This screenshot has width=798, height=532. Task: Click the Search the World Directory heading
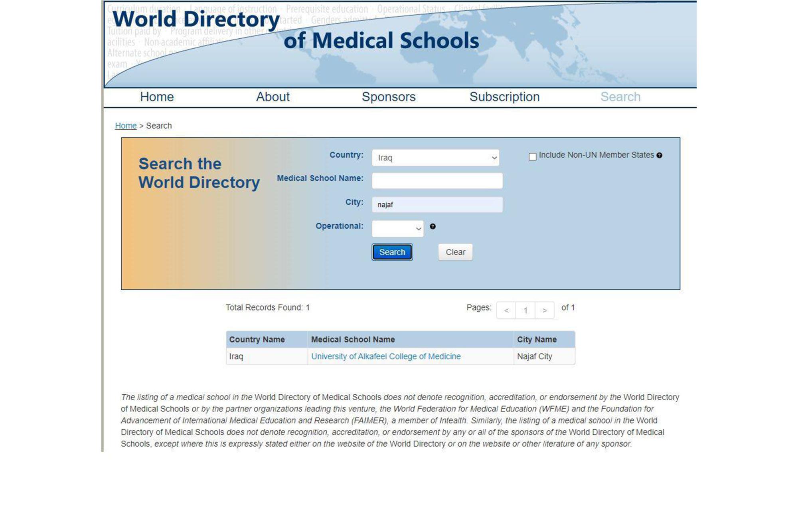(x=199, y=173)
